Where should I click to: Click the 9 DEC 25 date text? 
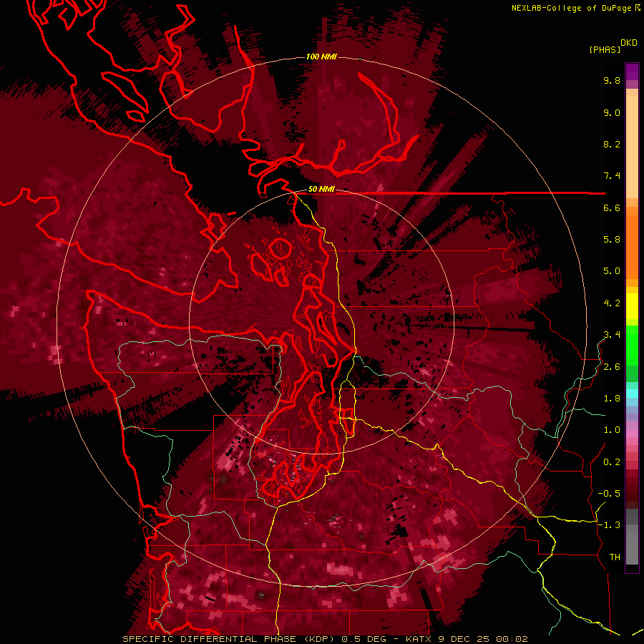coord(464,639)
